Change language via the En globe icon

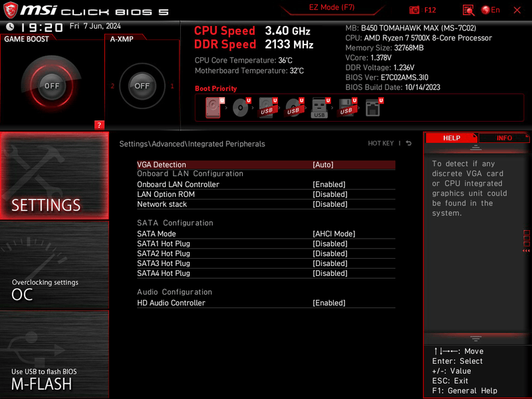[491, 10]
